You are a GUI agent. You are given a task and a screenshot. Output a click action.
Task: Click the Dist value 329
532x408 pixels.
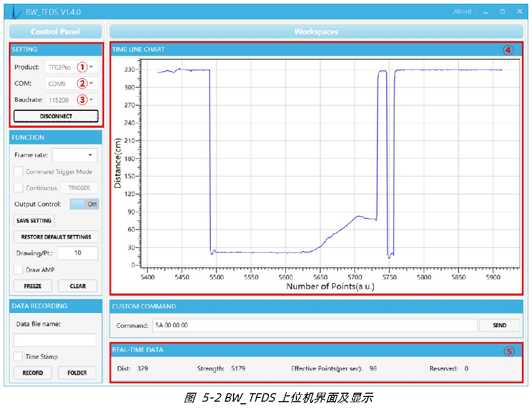click(143, 368)
